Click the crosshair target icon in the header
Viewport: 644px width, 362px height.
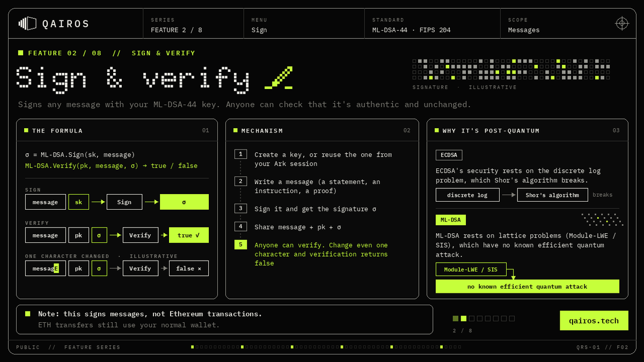[621, 23]
